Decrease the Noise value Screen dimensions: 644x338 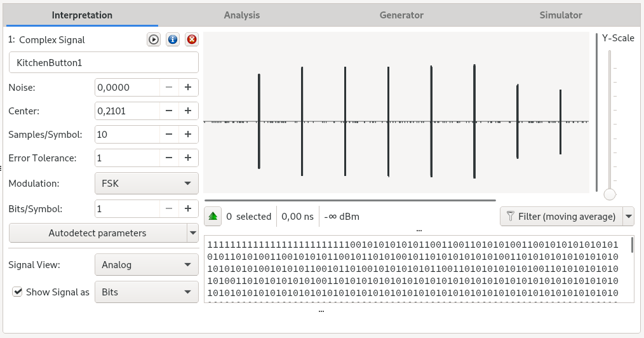pos(169,88)
